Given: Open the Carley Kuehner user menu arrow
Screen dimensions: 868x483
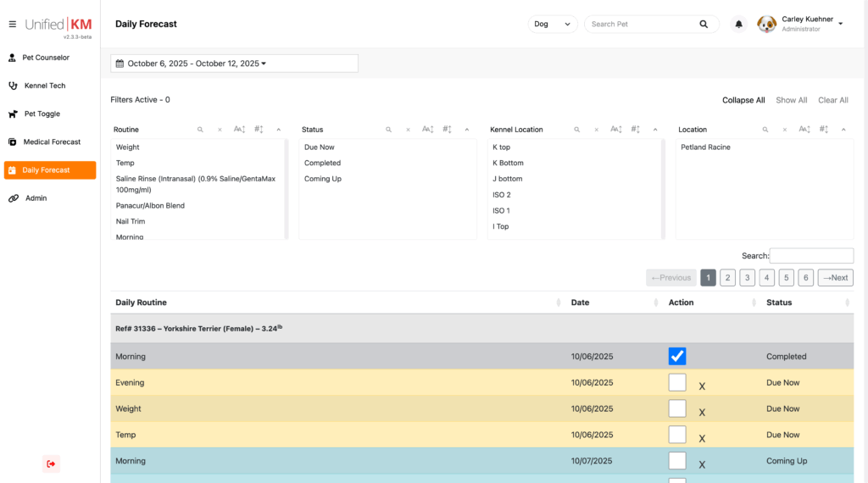Looking at the screenshot, I should point(840,24).
